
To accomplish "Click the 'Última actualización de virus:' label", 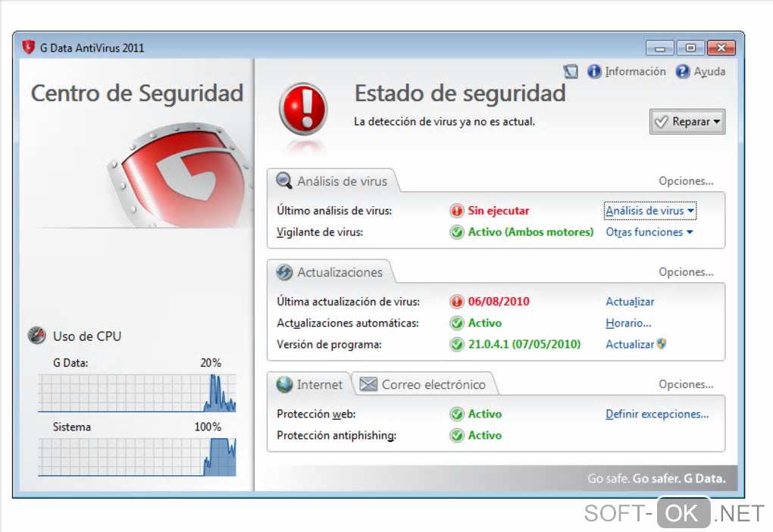I will [348, 302].
